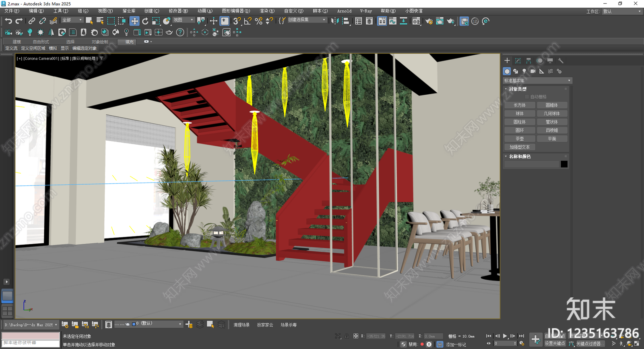This screenshot has height=349, width=644.
Task: Show the Shapes creation category
Action: [x=516, y=71]
